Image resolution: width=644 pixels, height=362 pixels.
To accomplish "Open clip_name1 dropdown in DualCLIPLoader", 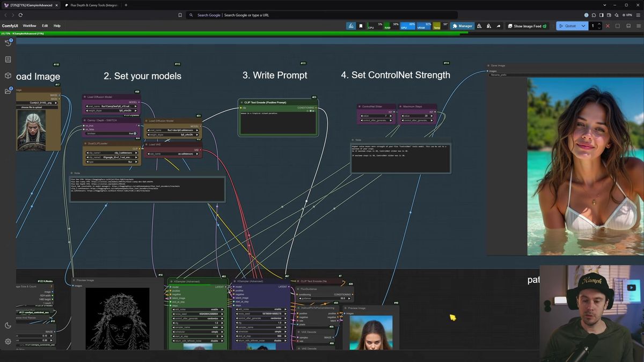I will [x=111, y=153].
